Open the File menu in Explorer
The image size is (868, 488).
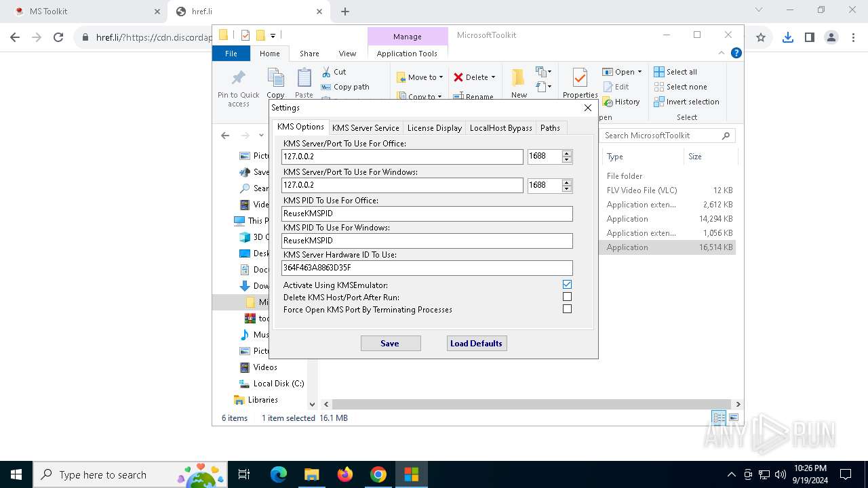tap(231, 54)
